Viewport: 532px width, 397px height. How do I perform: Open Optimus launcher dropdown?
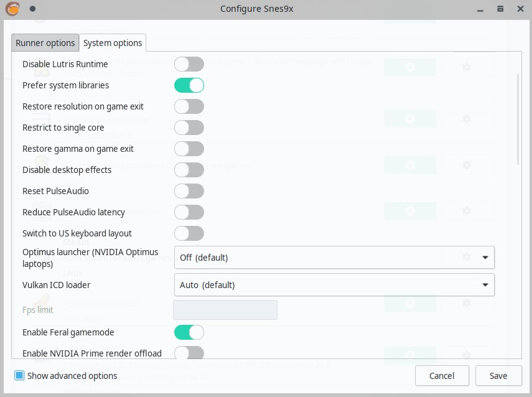coord(334,258)
